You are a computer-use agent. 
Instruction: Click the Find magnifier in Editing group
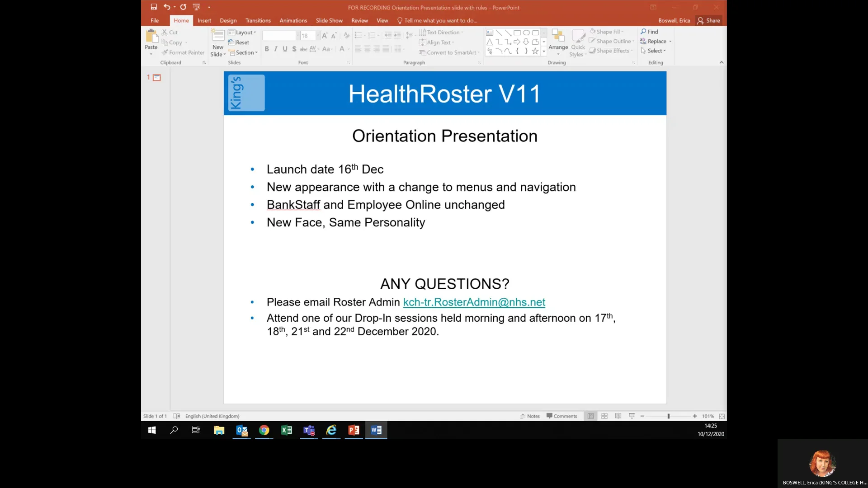643,32
